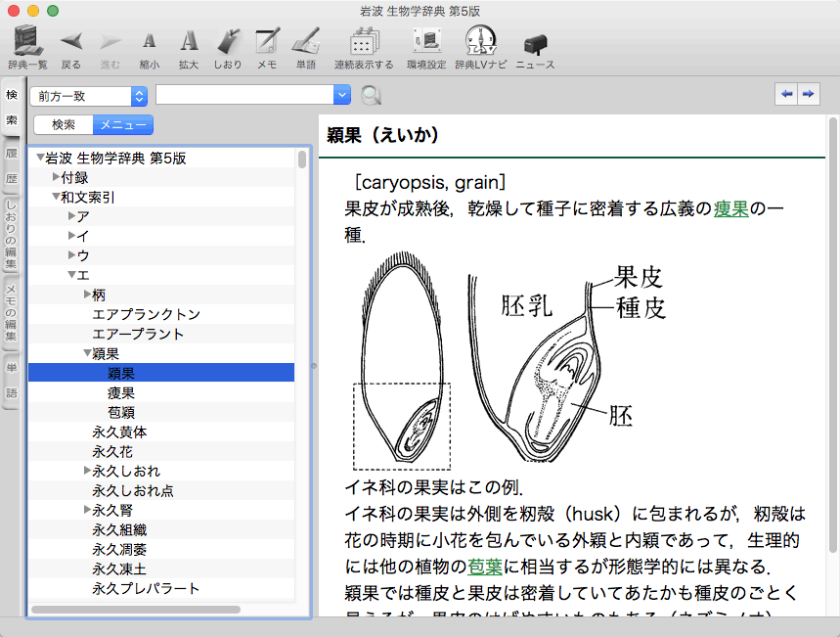Screen dimensions: 840x637
Task: Click the 拡大 enlarge text icon
Action: pos(189,42)
